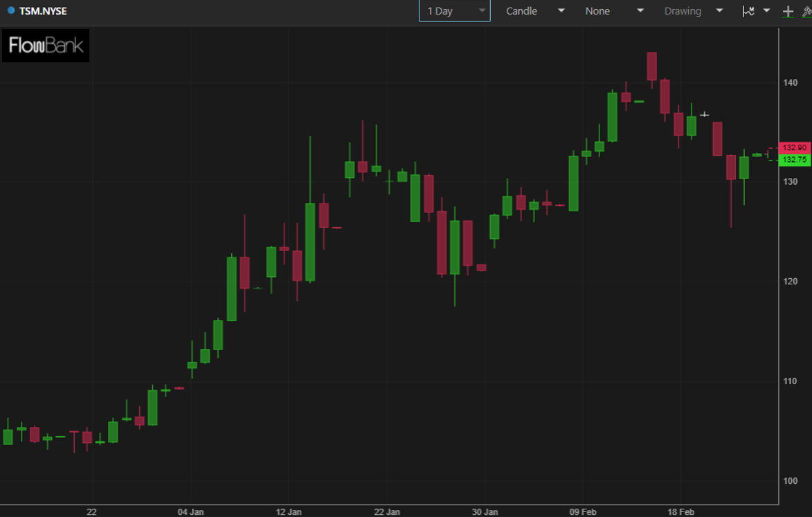Click the 22 Jan date axis label
This screenshot has height=517, width=812.
coord(387,512)
